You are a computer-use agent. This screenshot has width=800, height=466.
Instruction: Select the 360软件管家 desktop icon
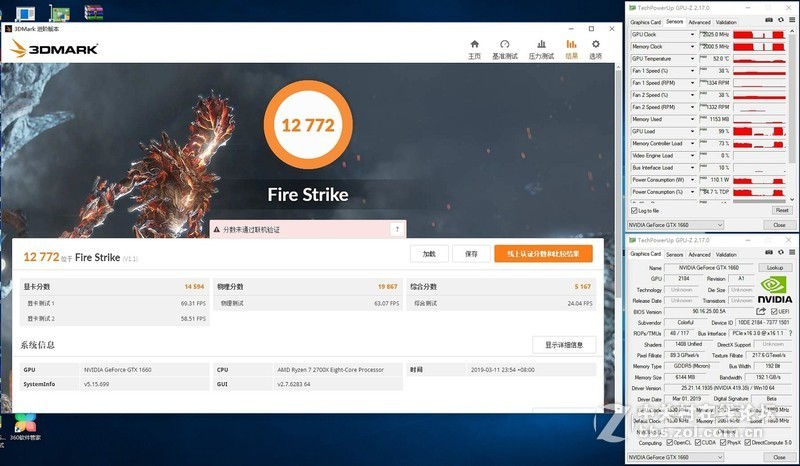click(x=25, y=427)
